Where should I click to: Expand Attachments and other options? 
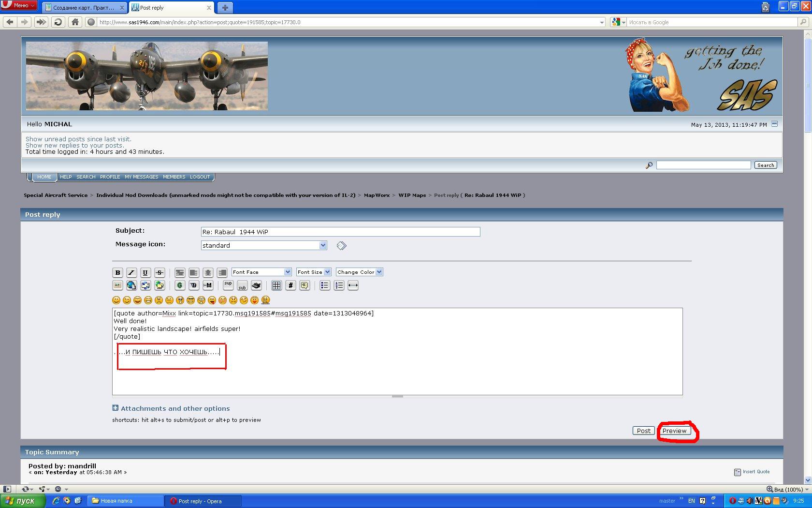tap(171, 408)
